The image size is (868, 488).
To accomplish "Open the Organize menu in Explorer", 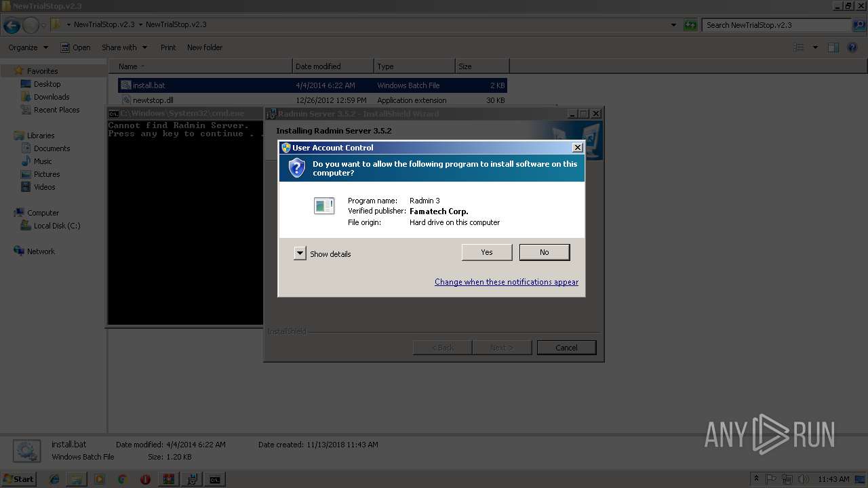I will (x=28, y=47).
